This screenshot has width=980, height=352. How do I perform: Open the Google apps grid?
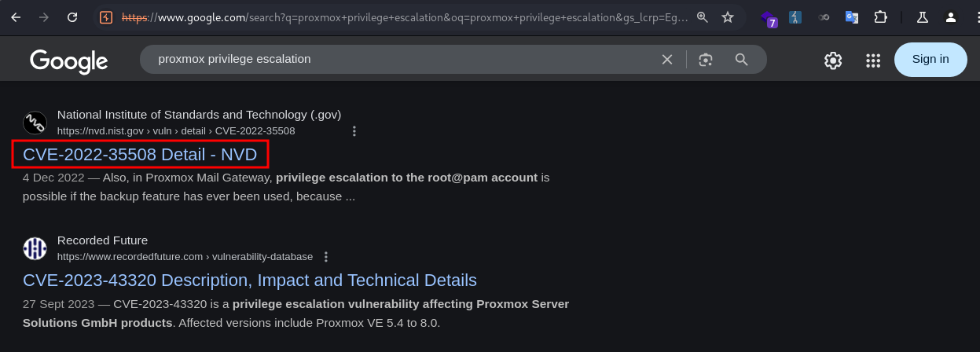pyautogui.click(x=873, y=60)
